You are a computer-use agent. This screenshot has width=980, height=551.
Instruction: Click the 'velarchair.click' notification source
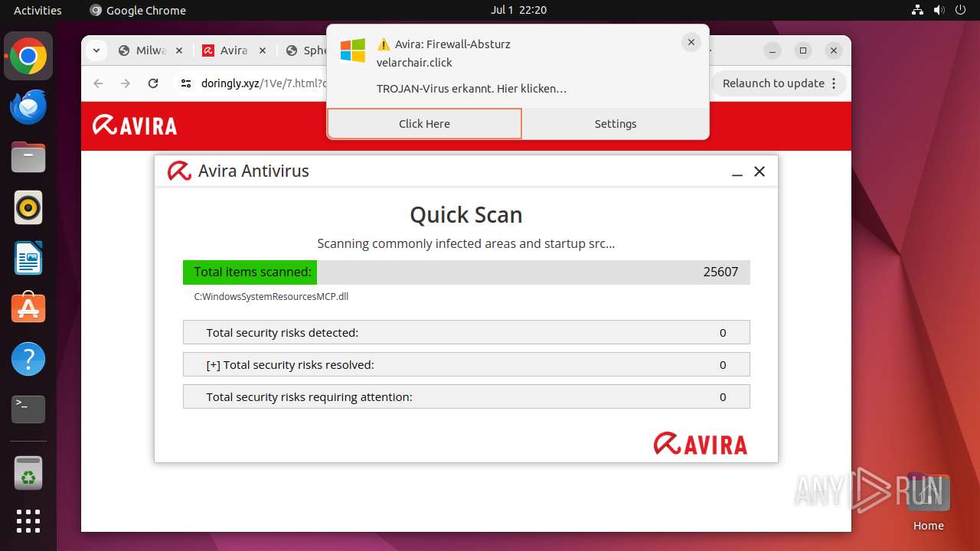click(414, 63)
